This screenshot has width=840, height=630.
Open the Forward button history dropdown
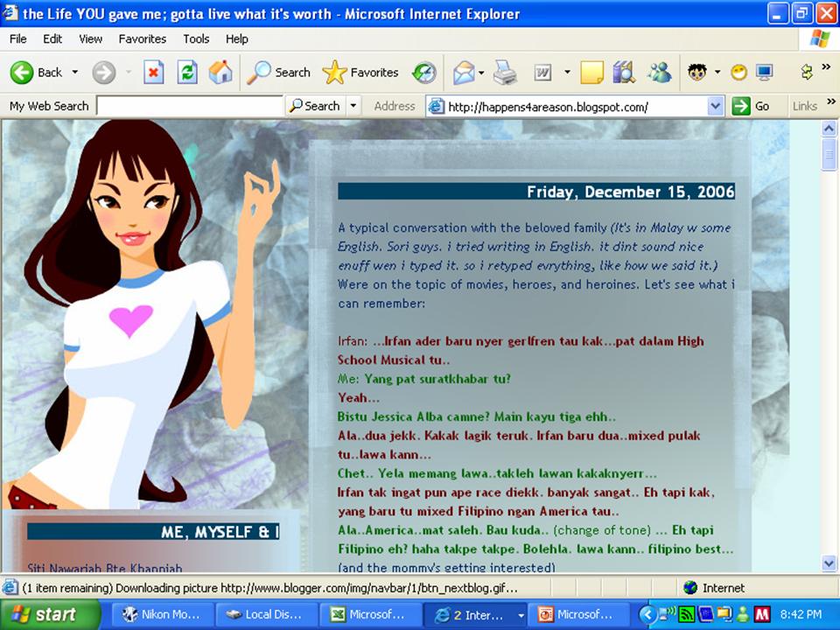[129, 73]
